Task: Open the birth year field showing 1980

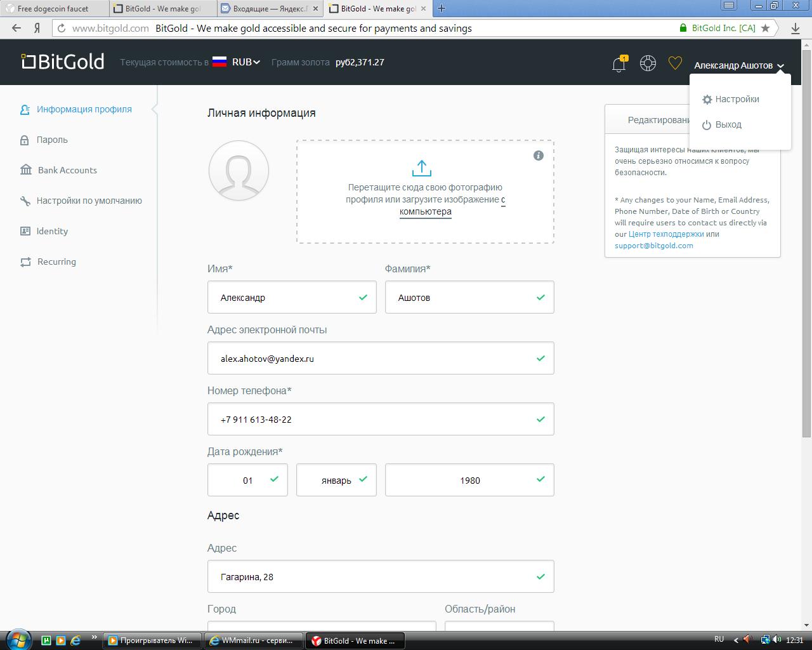Action: [x=469, y=480]
